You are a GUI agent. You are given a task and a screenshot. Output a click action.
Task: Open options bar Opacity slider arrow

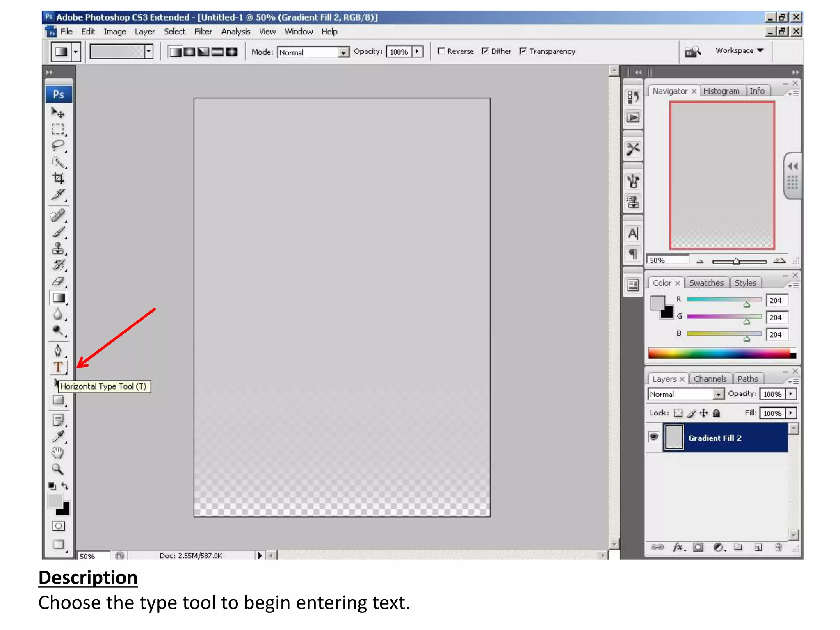(x=418, y=52)
